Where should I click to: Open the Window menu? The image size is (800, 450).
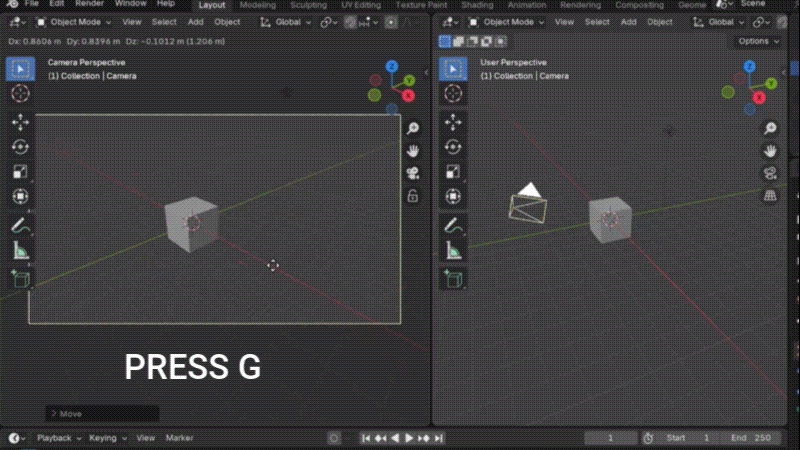tap(131, 4)
